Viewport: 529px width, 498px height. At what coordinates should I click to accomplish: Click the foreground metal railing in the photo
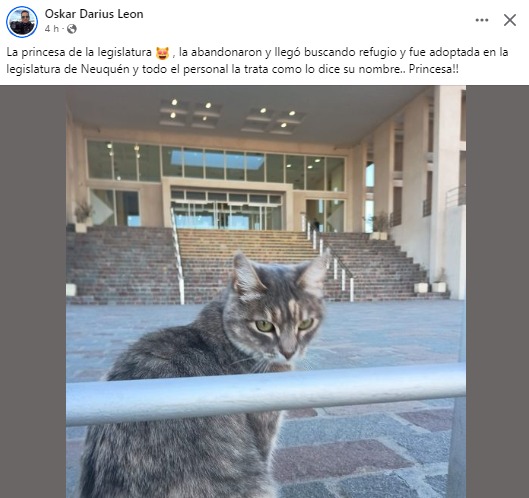266,393
